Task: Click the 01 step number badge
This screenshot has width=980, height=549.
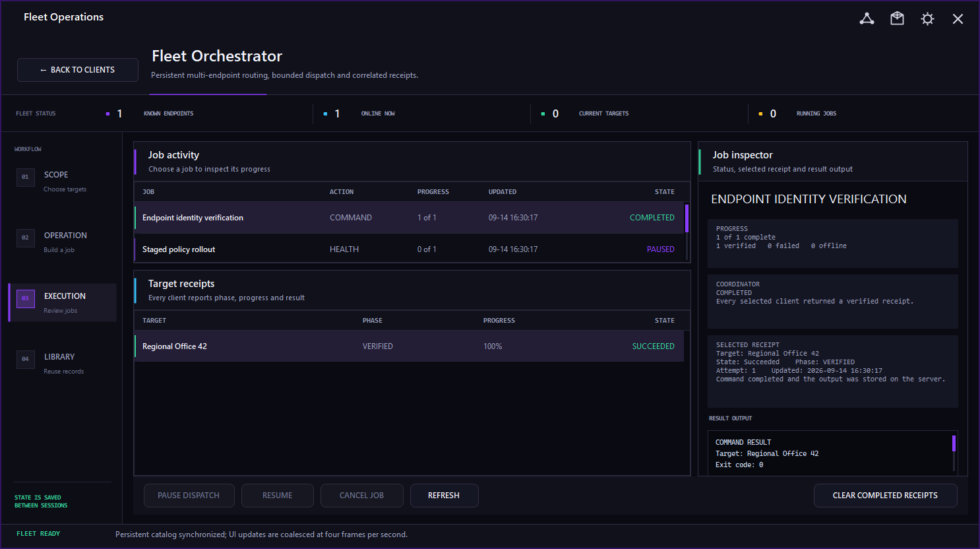Action: pyautogui.click(x=25, y=177)
